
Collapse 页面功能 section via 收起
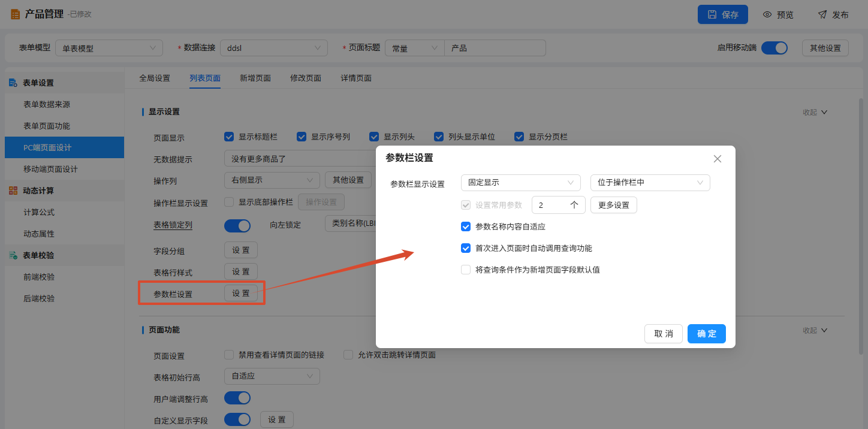tap(815, 330)
